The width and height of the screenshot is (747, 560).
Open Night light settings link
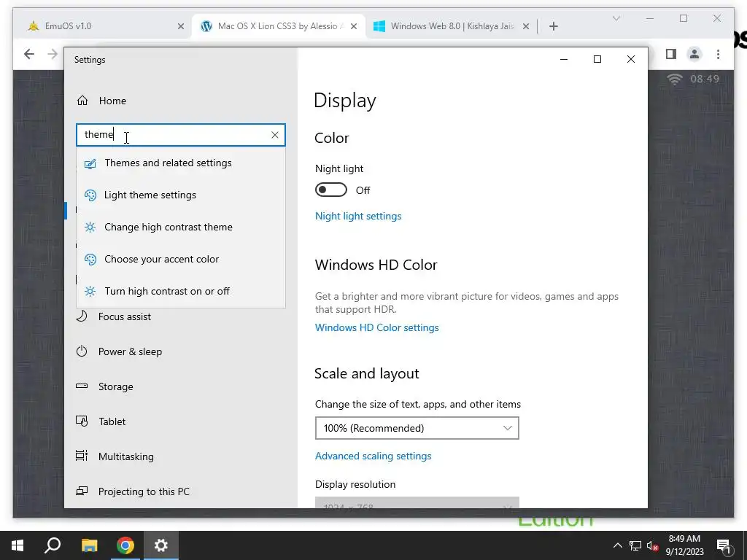[x=358, y=216]
